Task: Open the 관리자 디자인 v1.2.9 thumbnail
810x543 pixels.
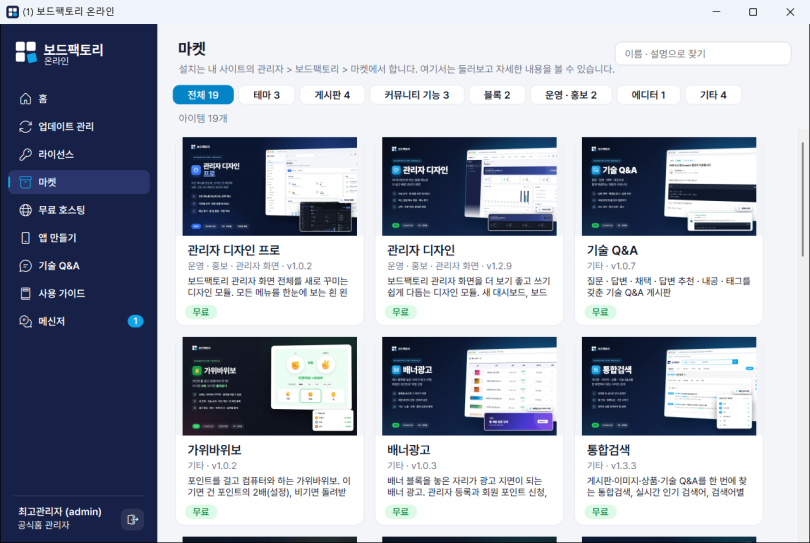Action: click(469, 187)
